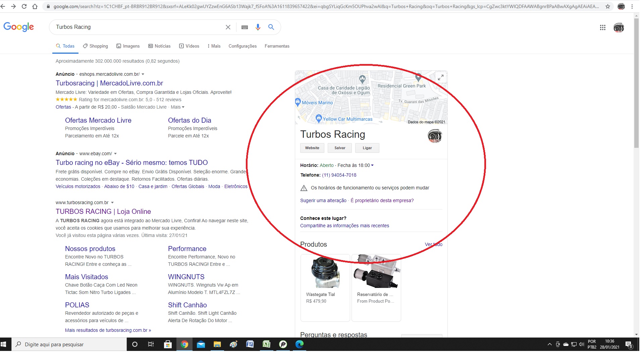The width and height of the screenshot is (644, 362).
Task: Click the Google logo
Action: (x=18, y=27)
